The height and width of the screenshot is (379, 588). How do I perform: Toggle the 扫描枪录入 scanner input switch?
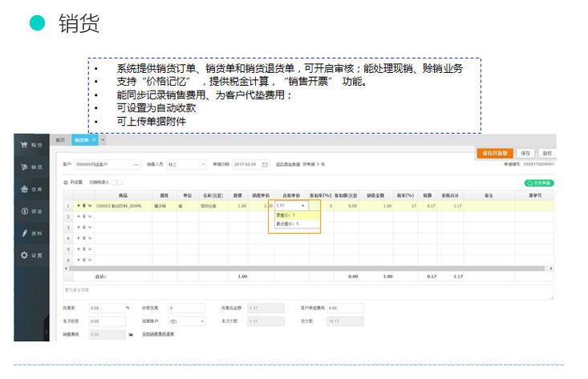pos(117,183)
